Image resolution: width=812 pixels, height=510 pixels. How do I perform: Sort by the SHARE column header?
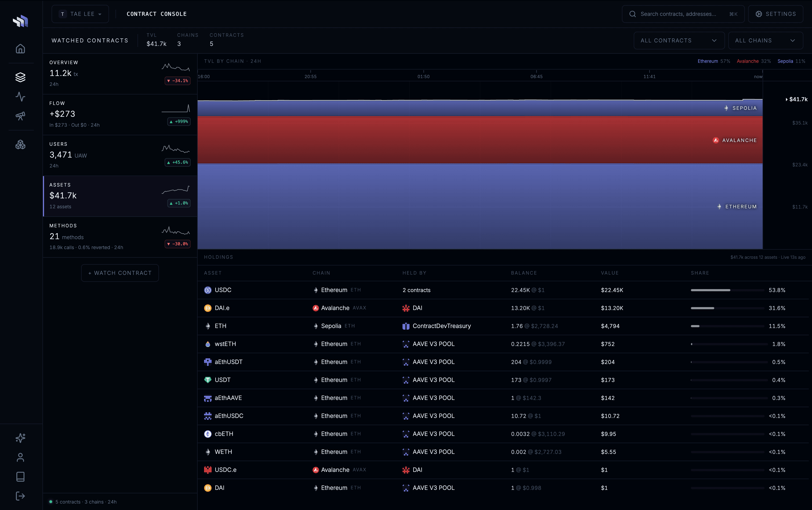700,273
